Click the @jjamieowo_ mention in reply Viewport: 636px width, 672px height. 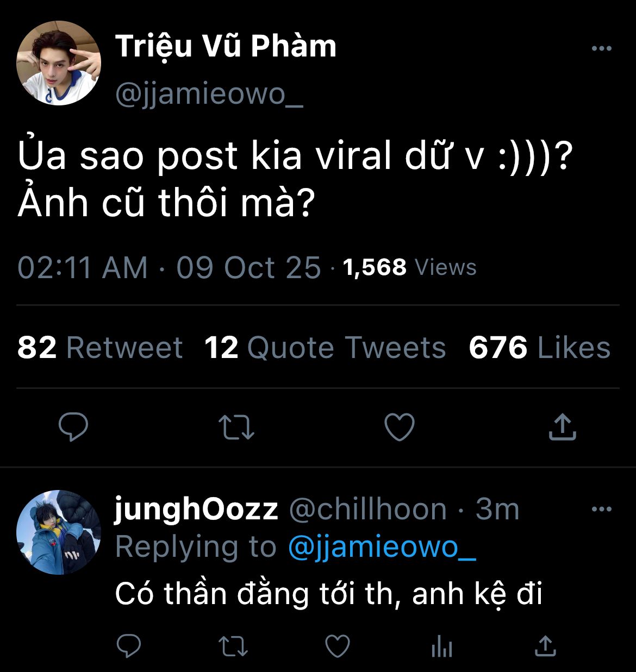coord(382,547)
